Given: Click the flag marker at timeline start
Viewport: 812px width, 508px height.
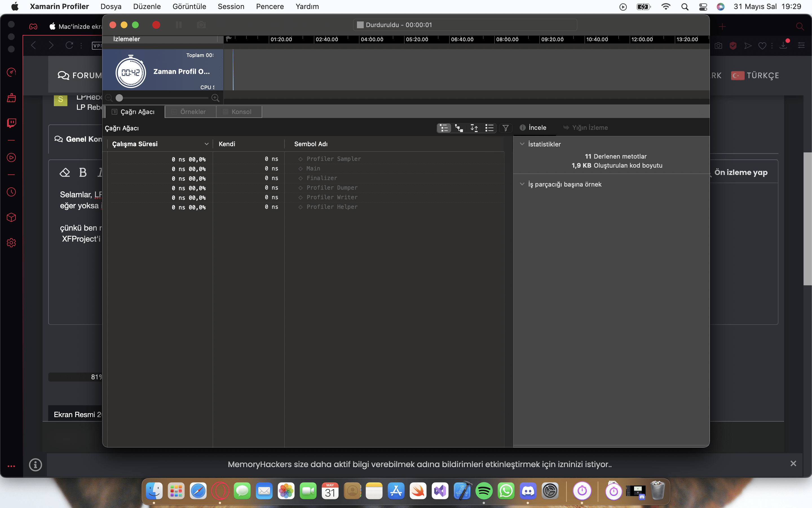Looking at the screenshot, I should coord(228,39).
